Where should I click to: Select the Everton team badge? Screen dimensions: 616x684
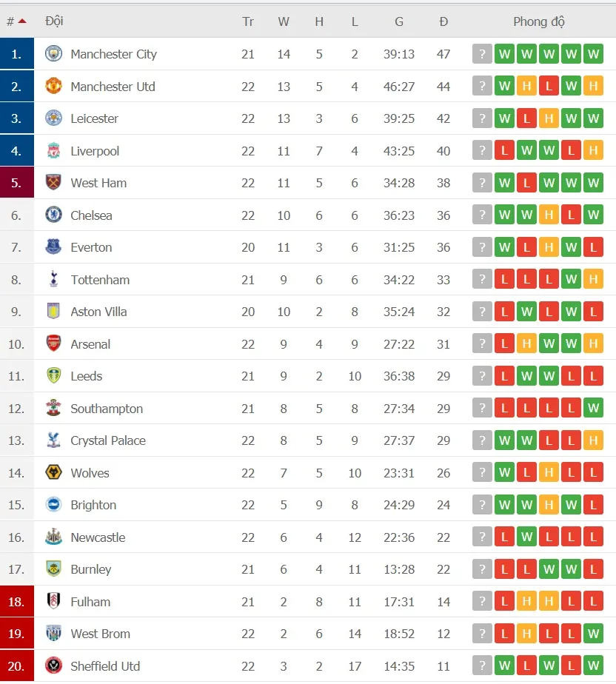pos(53,247)
